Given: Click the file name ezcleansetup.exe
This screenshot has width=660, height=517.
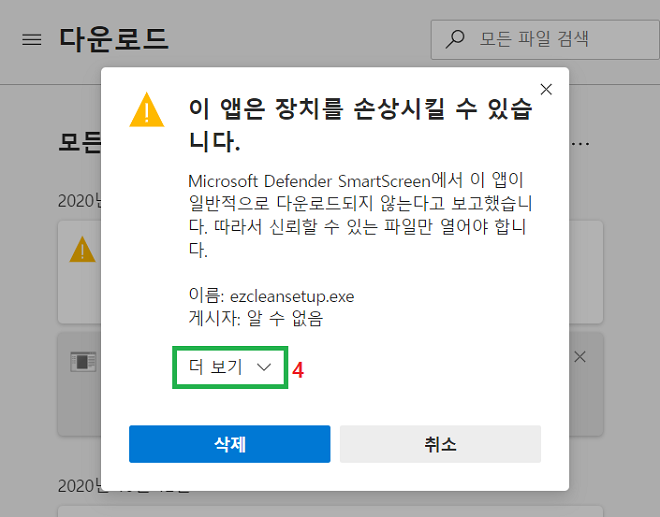Looking at the screenshot, I should [x=292, y=297].
